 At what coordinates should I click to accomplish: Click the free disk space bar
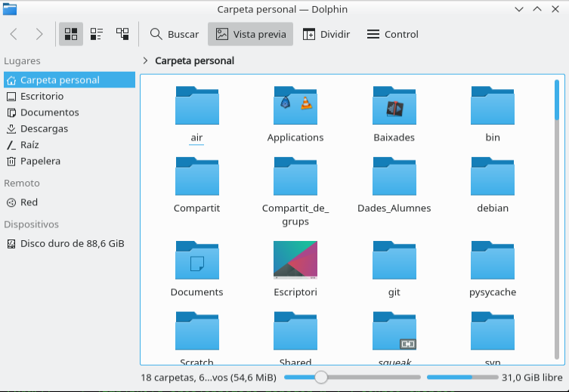coord(462,377)
